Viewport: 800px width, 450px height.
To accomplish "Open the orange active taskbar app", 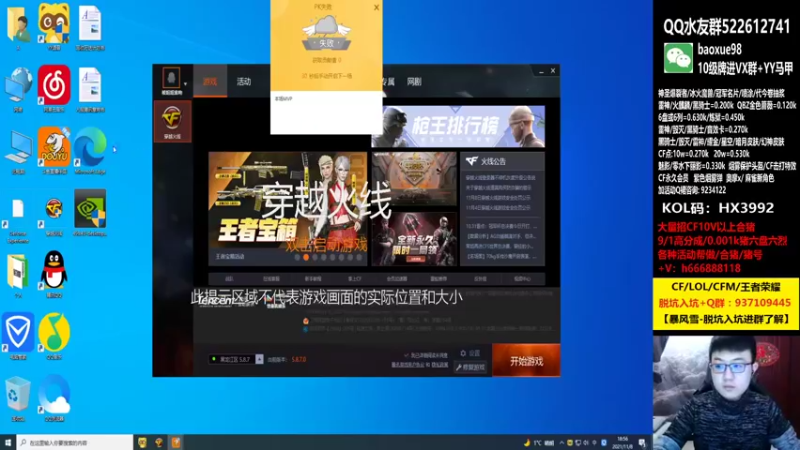I will [x=176, y=442].
